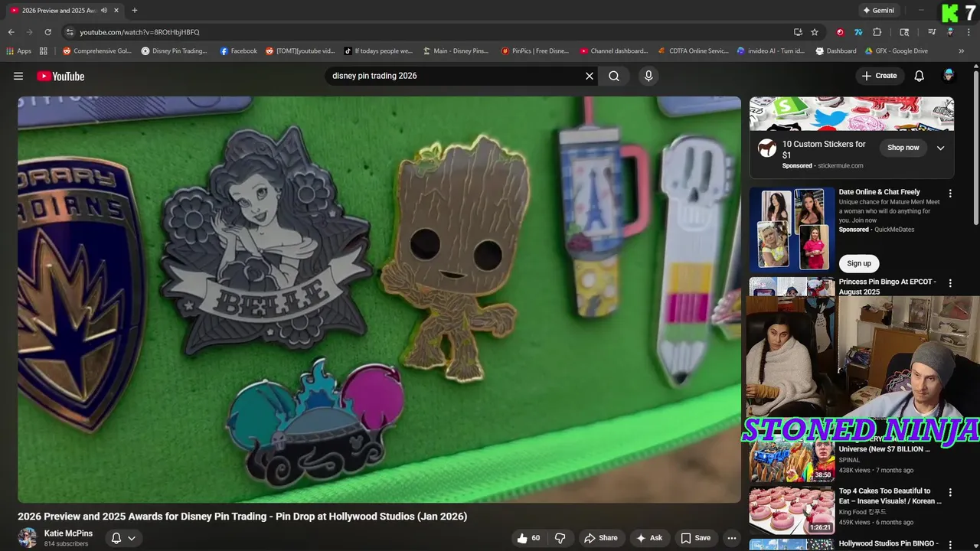Screen dimensions: 980x551
Task: Open the Gemini button in title bar
Action: pos(878,10)
